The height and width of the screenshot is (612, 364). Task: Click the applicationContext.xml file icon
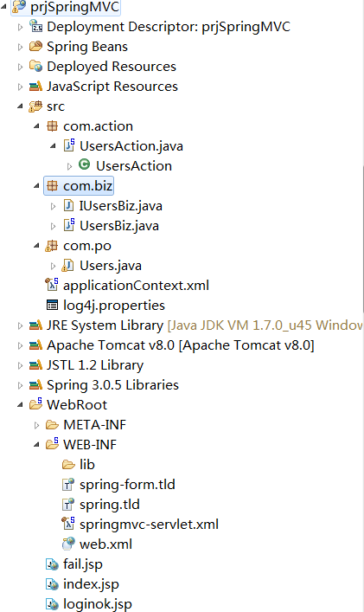tap(52, 285)
